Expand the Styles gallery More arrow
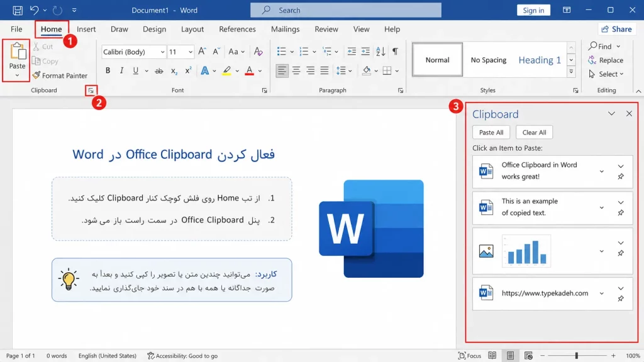Image resolution: width=644 pixels, height=362 pixels. pyautogui.click(x=571, y=72)
